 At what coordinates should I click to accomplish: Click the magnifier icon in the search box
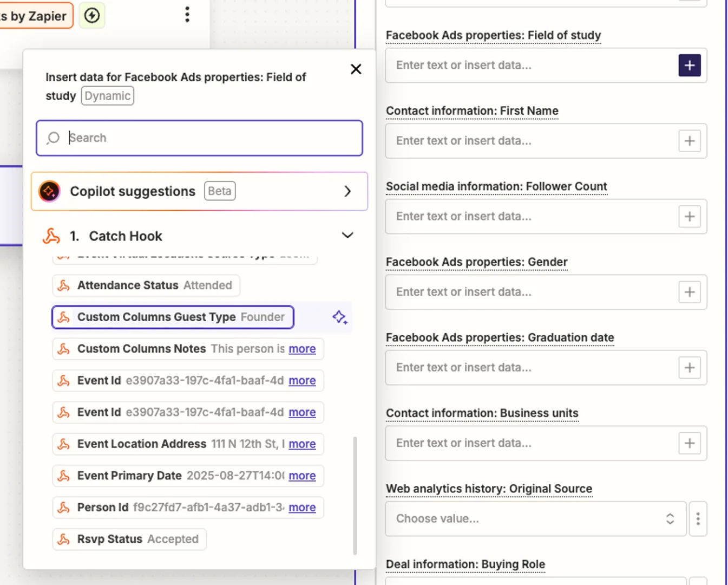point(53,138)
